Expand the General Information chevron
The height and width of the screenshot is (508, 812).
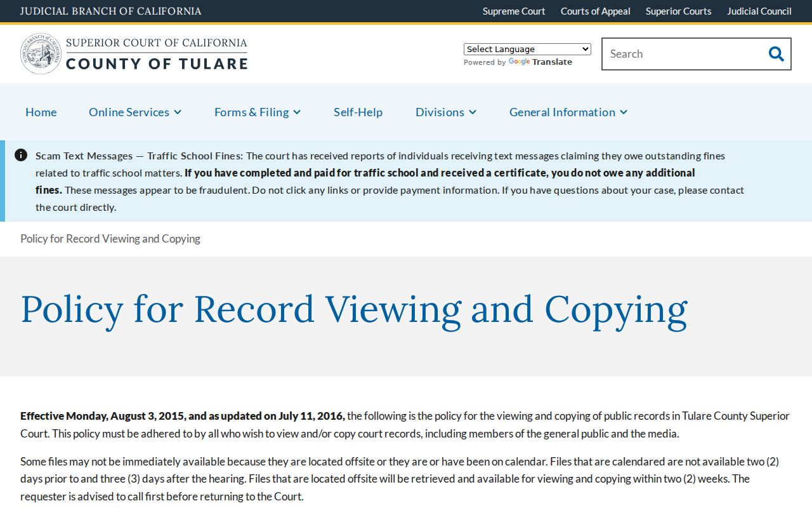624,112
